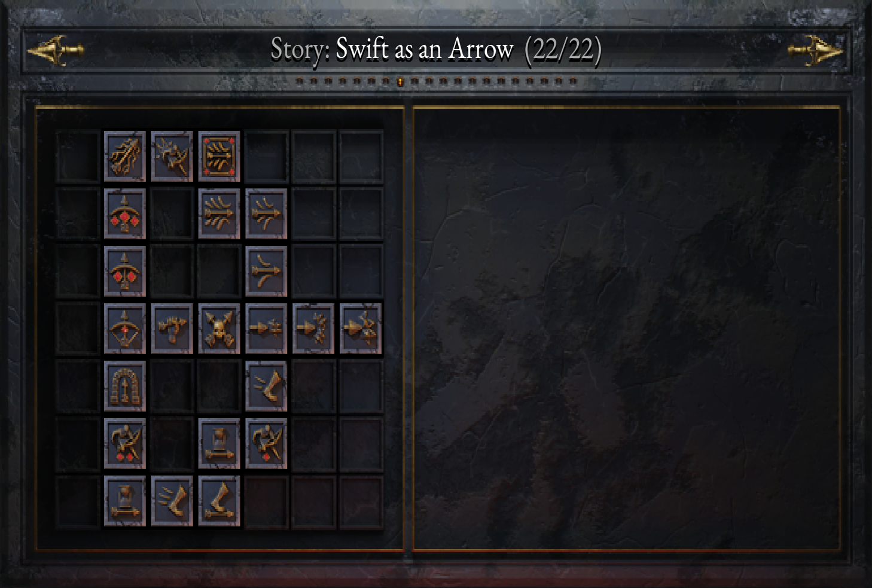Select arrow with one curved streak each side
The width and height of the screenshot is (872, 588).
click(267, 272)
